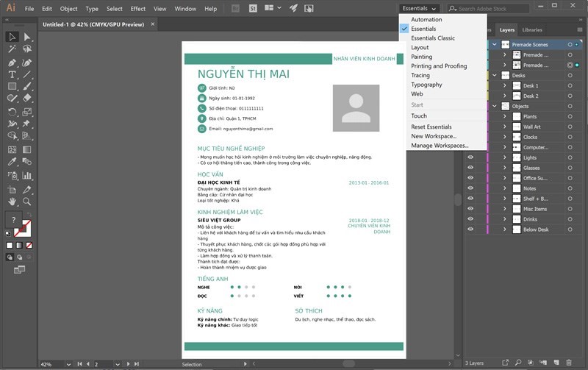Expand the Clocks sublayer

click(505, 137)
